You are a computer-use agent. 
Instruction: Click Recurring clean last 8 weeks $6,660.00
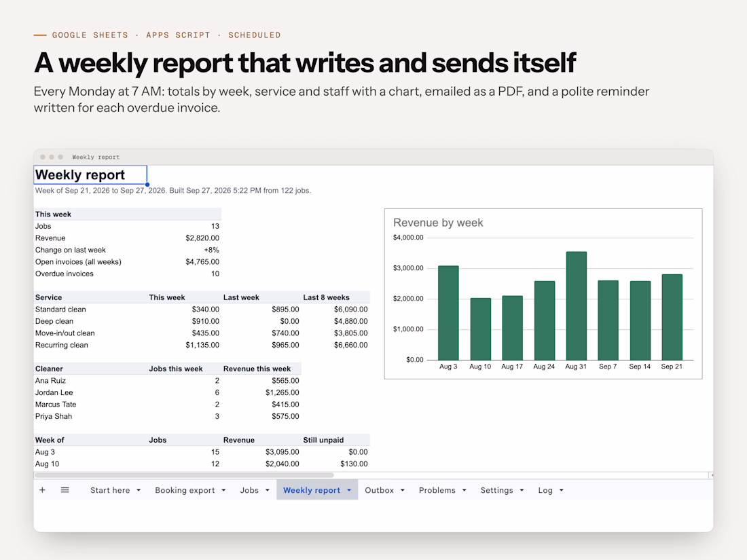pyautogui.click(x=350, y=346)
